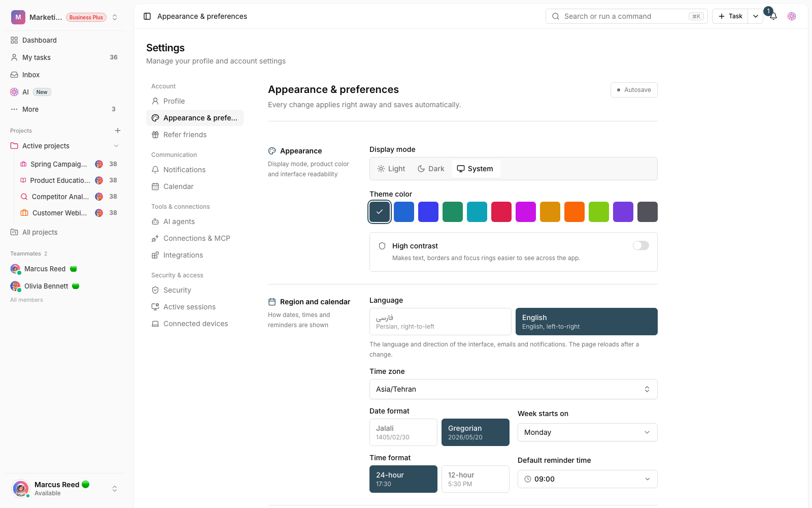Screen dimensions: 812x508
Task: Click Marcus Reed avatar in Teammates
Action: [15, 269]
